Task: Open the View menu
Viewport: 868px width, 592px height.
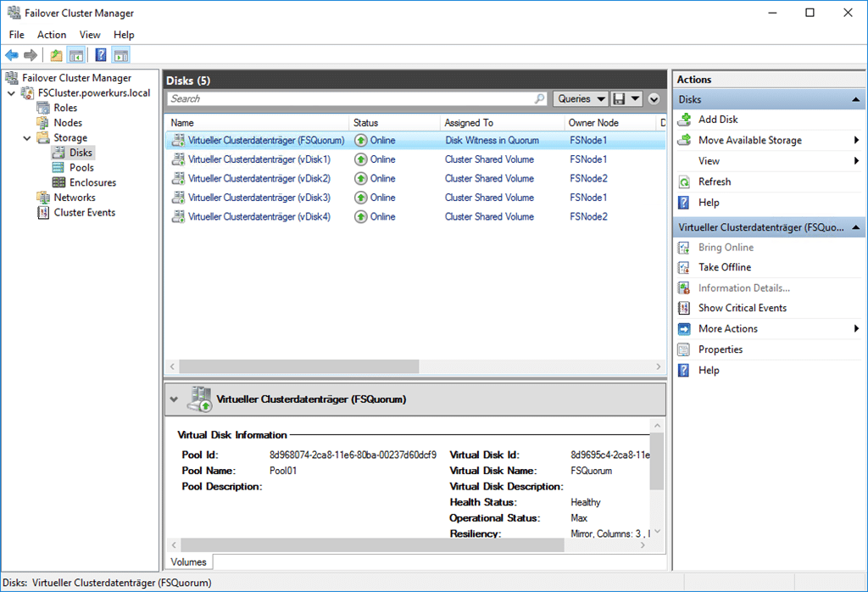Action: [x=90, y=34]
